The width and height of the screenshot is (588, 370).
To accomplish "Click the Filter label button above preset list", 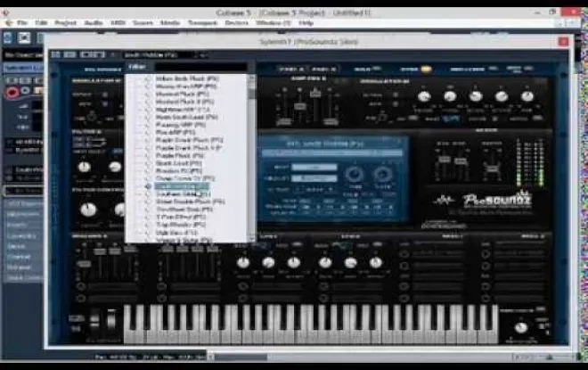I will click(x=137, y=67).
